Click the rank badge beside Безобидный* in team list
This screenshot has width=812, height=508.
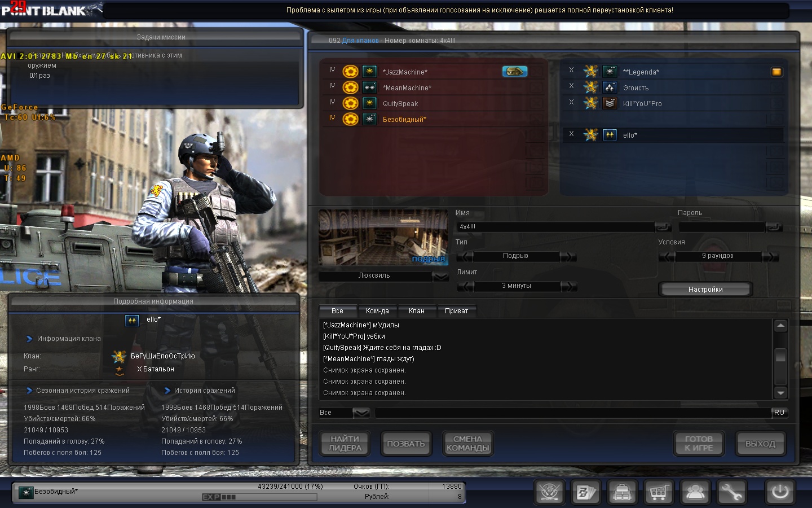pos(369,119)
